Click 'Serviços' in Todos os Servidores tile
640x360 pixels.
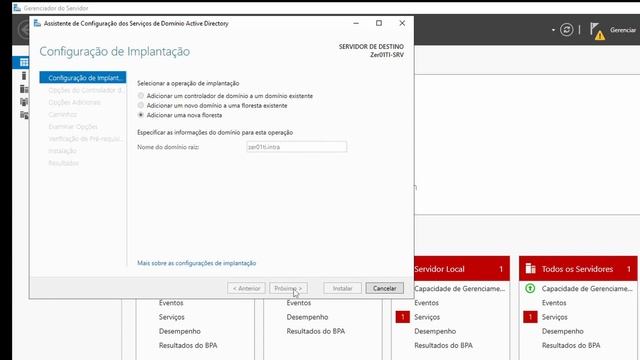(555, 317)
